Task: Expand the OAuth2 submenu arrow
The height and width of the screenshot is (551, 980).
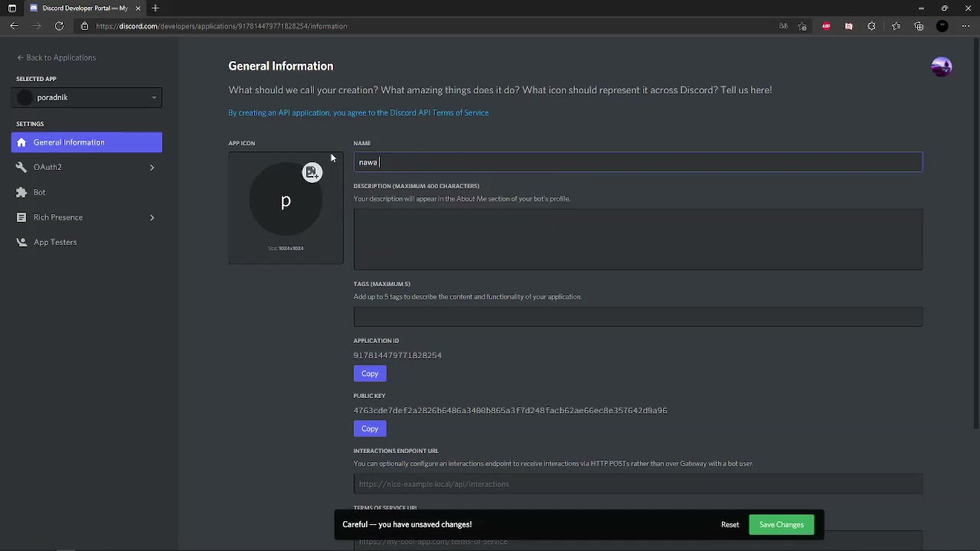Action: tap(152, 167)
